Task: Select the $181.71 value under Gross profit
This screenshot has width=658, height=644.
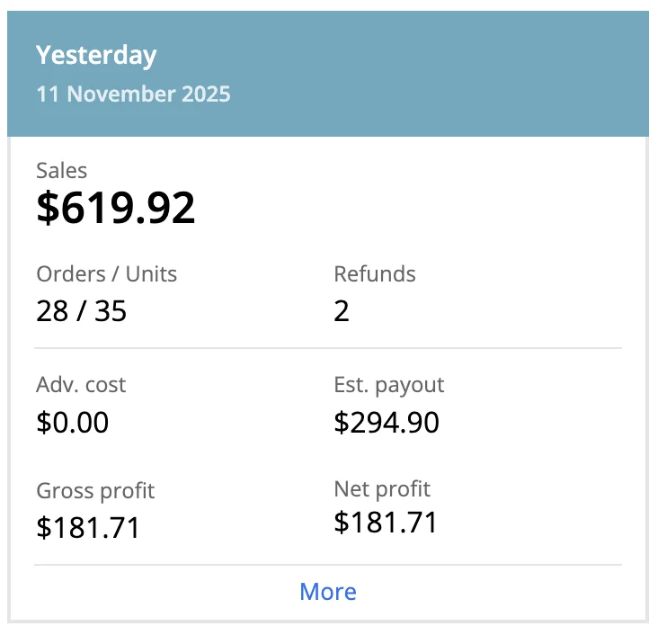Action: [88, 527]
